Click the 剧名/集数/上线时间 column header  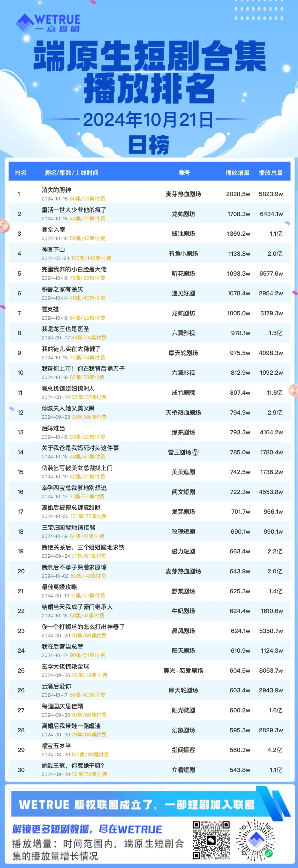click(71, 173)
